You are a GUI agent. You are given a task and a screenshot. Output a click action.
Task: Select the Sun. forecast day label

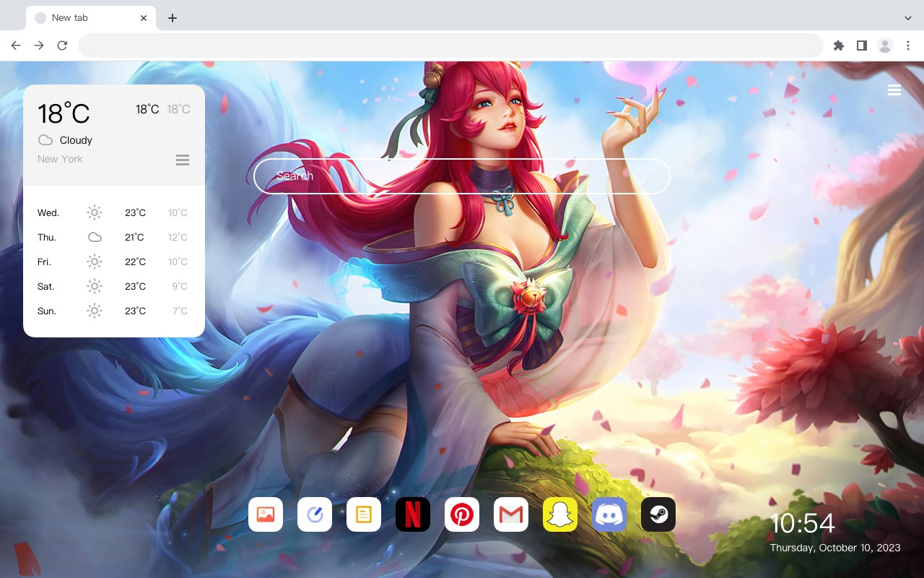pyautogui.click(x=47, y=311)
